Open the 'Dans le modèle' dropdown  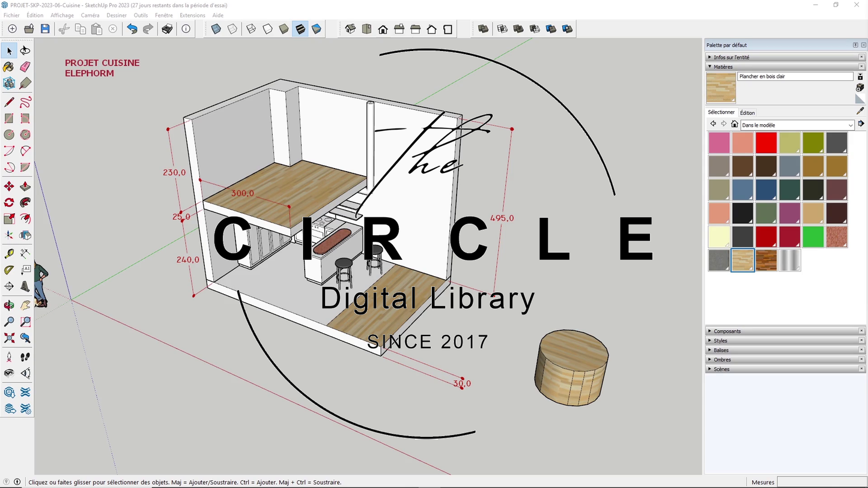pos(797,125)
